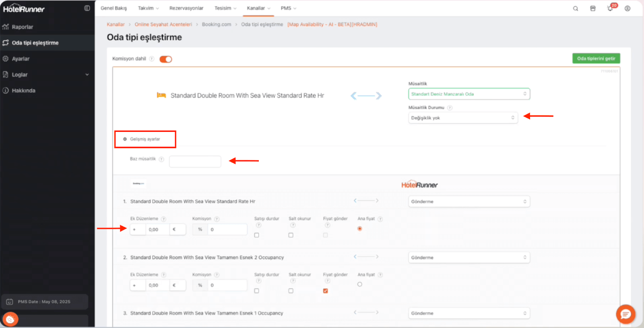Open the orange live chat bubble
This screenshot has height=328, width=644.
625,314
